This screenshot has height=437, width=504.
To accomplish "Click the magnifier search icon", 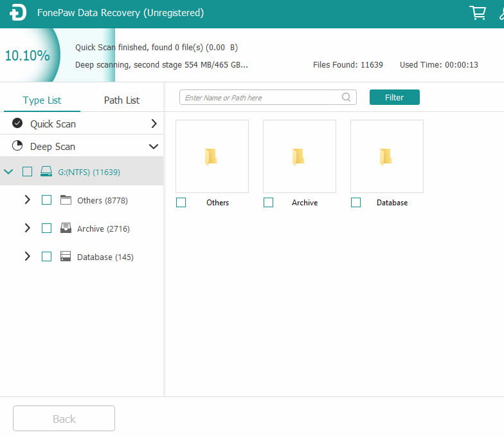I will point(346,97).
